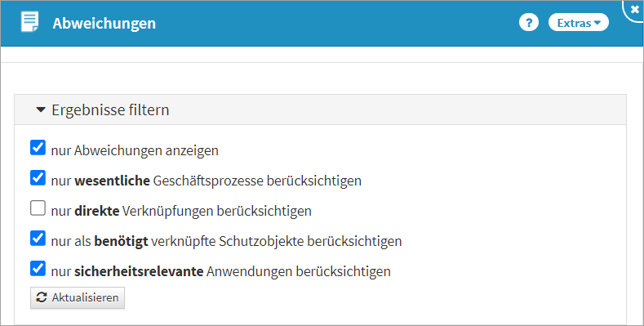This screenshot has height=326, width=644.
Task: Enable the nur direkte Verknüpfungen checkbox
Action: 38,208
